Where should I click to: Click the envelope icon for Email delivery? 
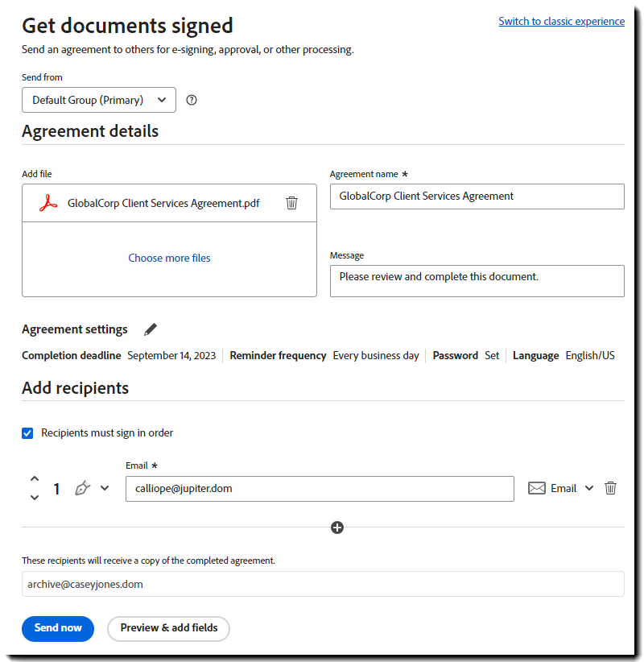pyautogui.click(x=537, y=488)
